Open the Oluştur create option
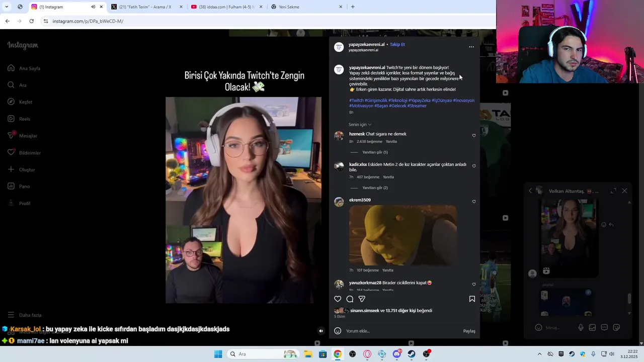The image size is (644, 362). pos(21,169)
